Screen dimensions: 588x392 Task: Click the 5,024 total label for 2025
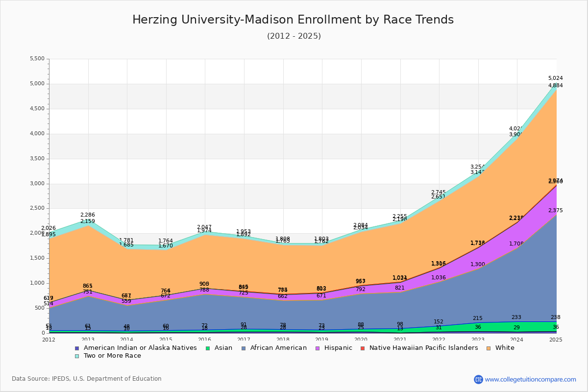point(556,78)
